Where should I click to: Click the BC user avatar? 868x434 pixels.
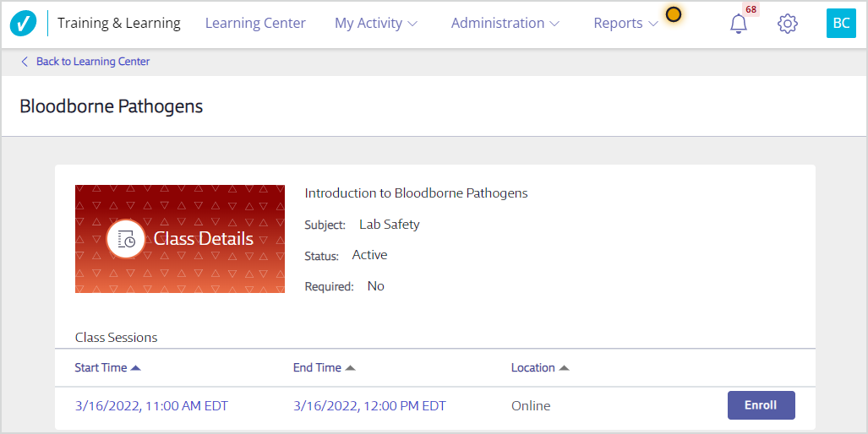[x=841, y=24]
